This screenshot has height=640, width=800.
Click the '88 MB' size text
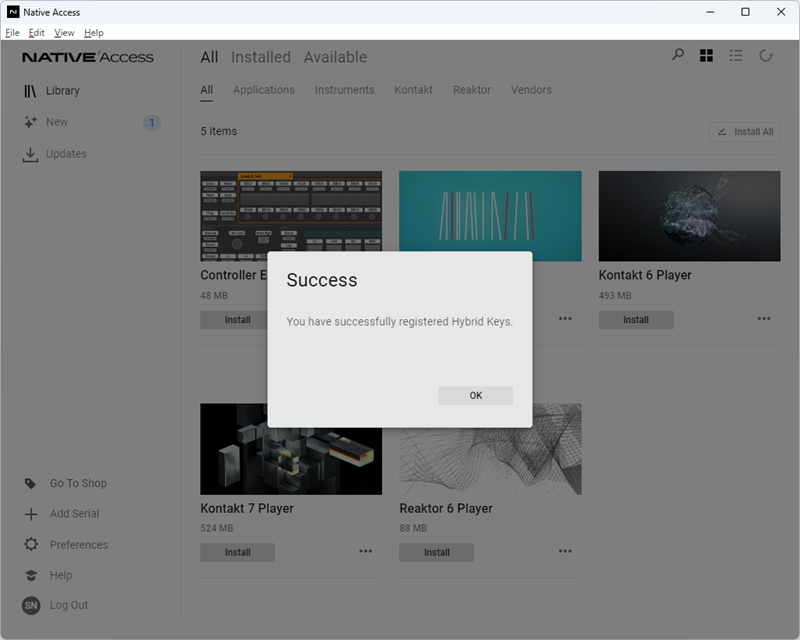click(x=413, y=528)
